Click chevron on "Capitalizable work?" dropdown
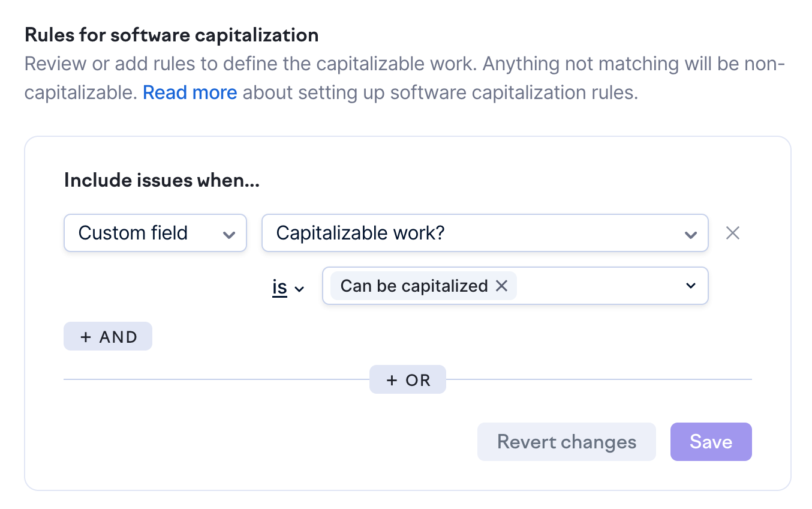The width and height of the screenshot is (812, 509). pos(690,234)
